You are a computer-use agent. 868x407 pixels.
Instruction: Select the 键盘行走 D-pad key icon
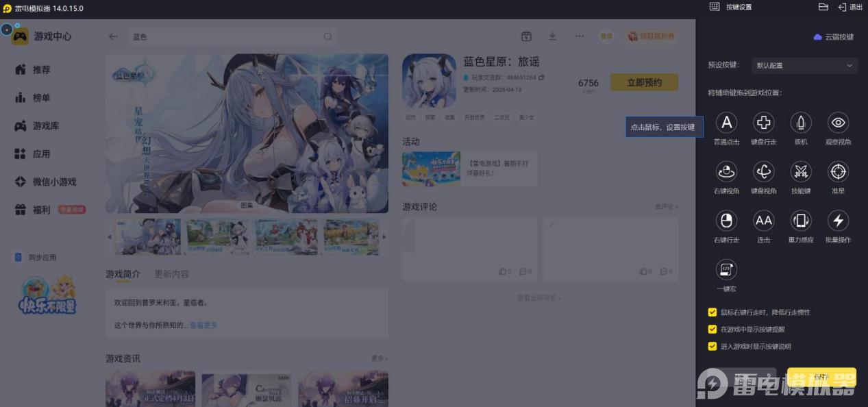[x=764, y=123]
